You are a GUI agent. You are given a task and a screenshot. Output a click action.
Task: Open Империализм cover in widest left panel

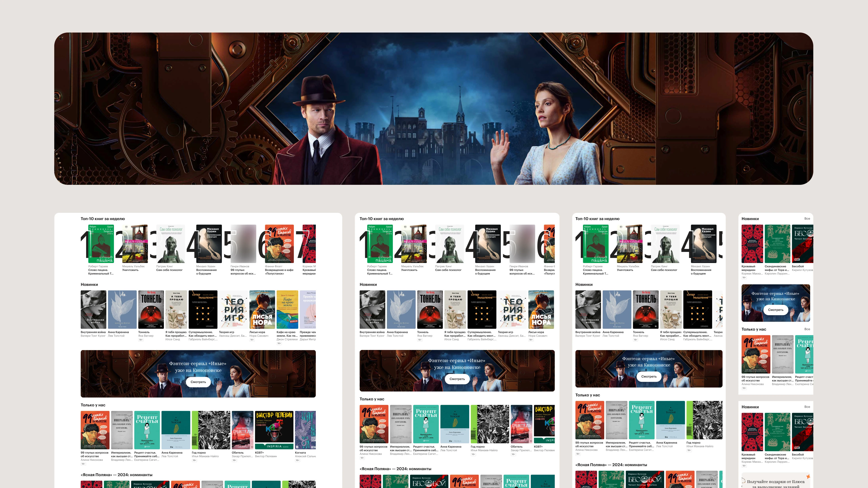click(x=122, y=430)
